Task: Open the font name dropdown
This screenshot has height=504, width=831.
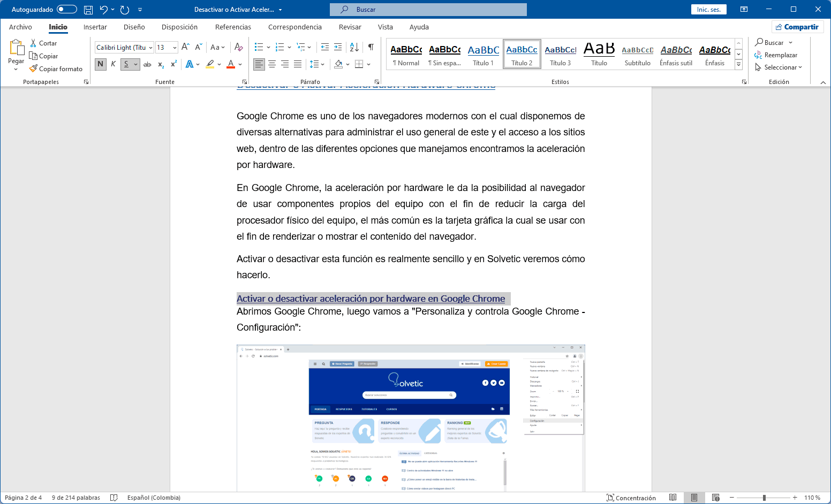Action: click(x=150, y=48)
